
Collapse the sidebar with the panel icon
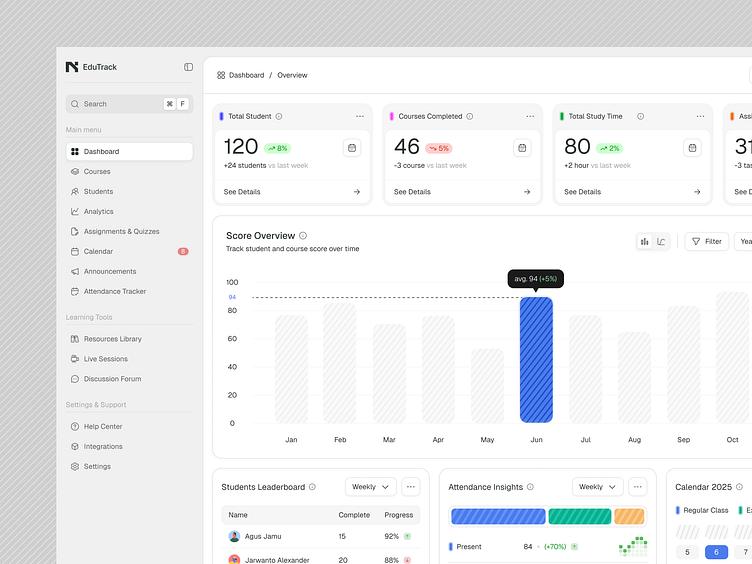[x=188, y=67]
